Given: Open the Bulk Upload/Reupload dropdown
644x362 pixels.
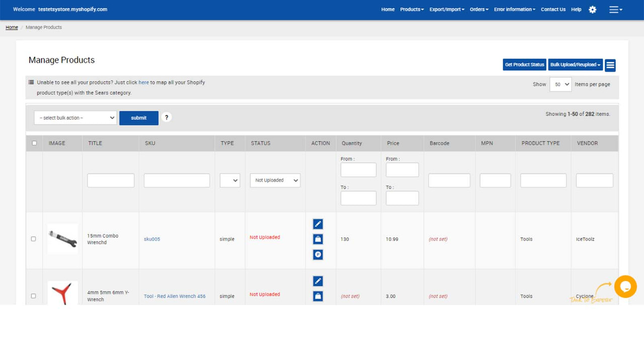Looking at the screenshot, I should pos(575,64).
